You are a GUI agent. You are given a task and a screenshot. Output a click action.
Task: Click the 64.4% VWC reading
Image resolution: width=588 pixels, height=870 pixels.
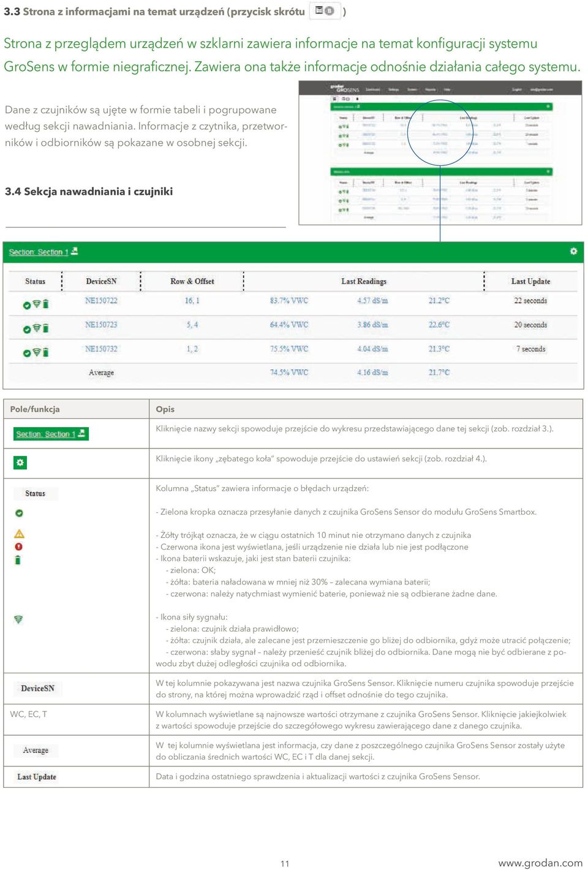289,325
